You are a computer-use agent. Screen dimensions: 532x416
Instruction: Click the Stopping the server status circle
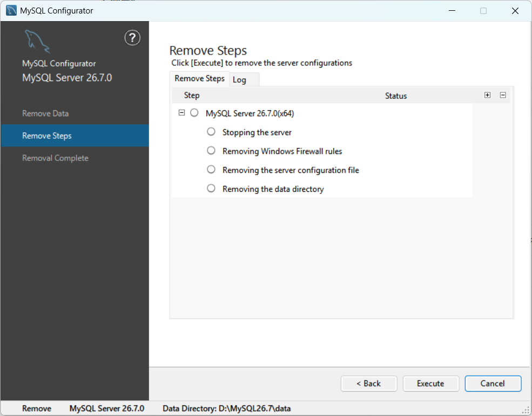coord(211,132)
